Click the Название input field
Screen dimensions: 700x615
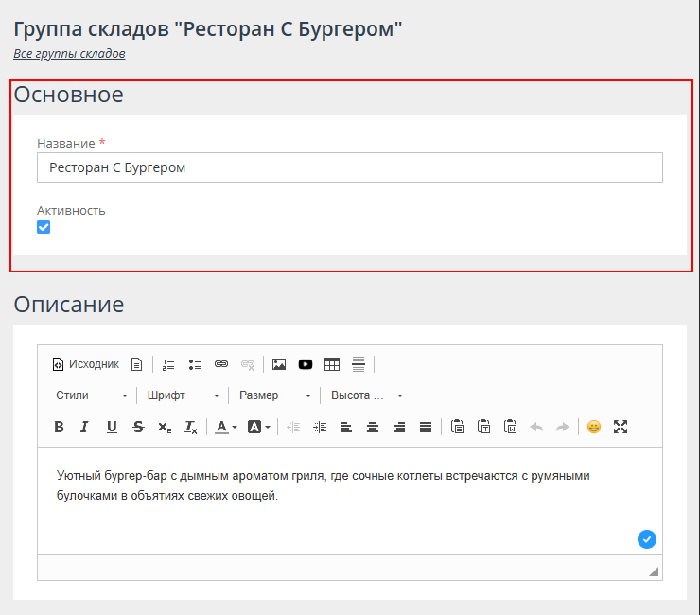click(x=350, y=167)
